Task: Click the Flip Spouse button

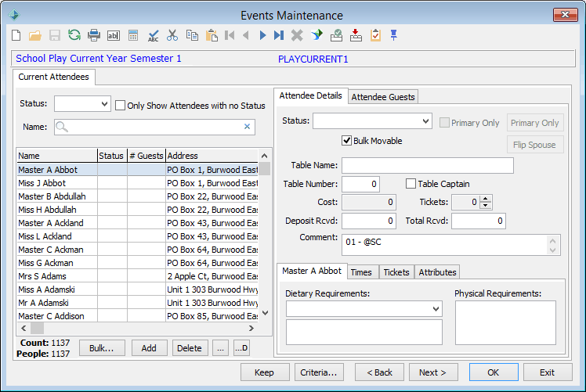Action: [535, 145]
